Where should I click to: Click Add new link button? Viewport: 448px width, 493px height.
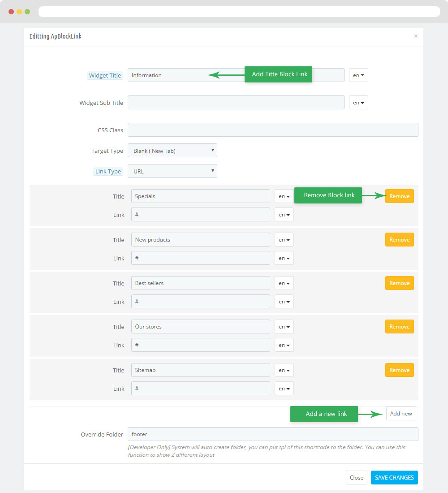401,414
